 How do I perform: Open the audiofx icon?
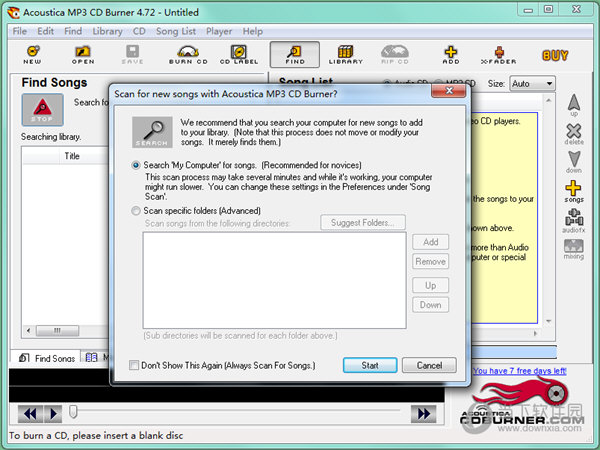[x=574, y=220]
